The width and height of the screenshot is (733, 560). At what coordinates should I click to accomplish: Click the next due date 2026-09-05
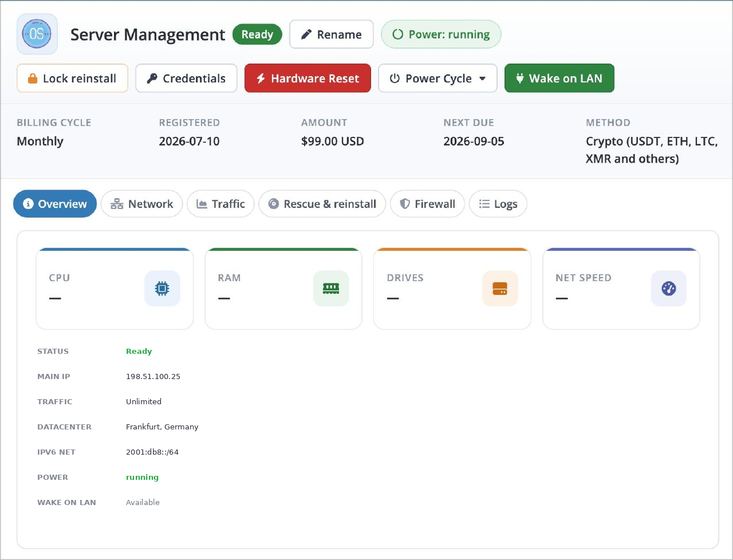click(x=474, y=141)
